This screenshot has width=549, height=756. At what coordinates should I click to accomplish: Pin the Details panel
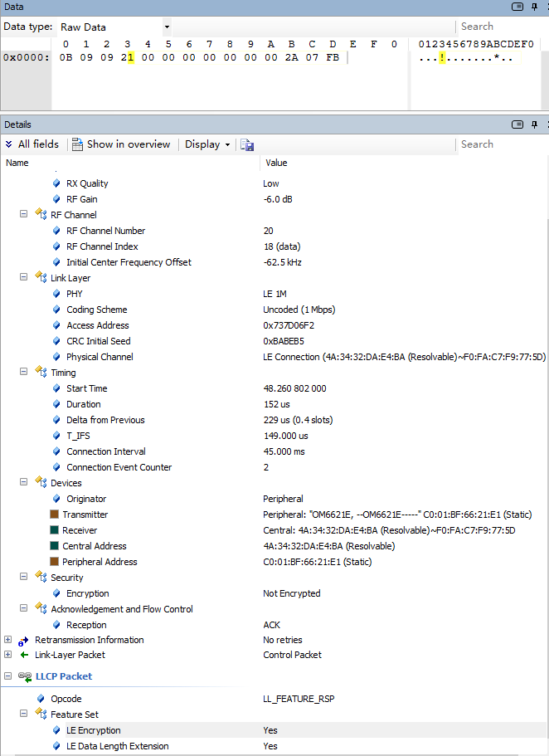pos(535,124)
